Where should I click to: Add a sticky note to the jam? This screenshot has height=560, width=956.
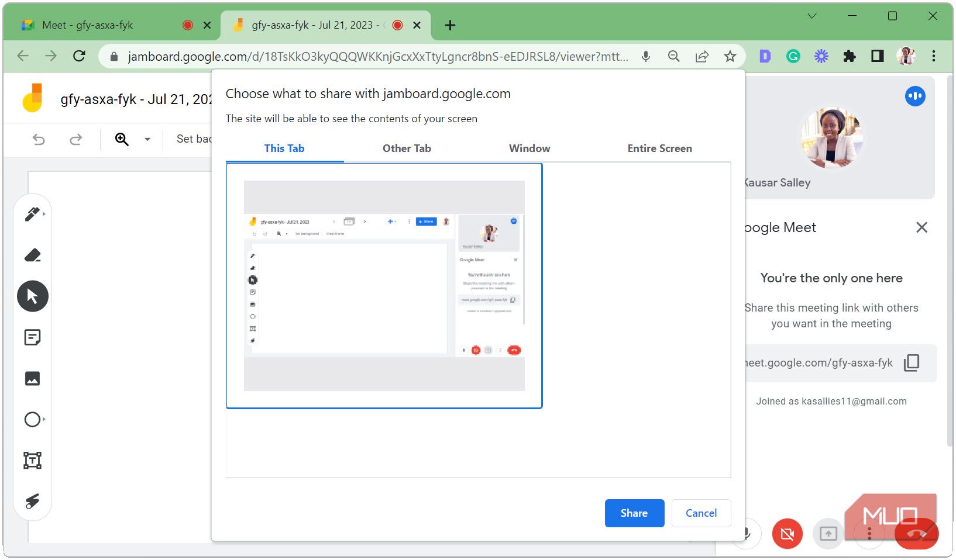(x=32, y=337)
